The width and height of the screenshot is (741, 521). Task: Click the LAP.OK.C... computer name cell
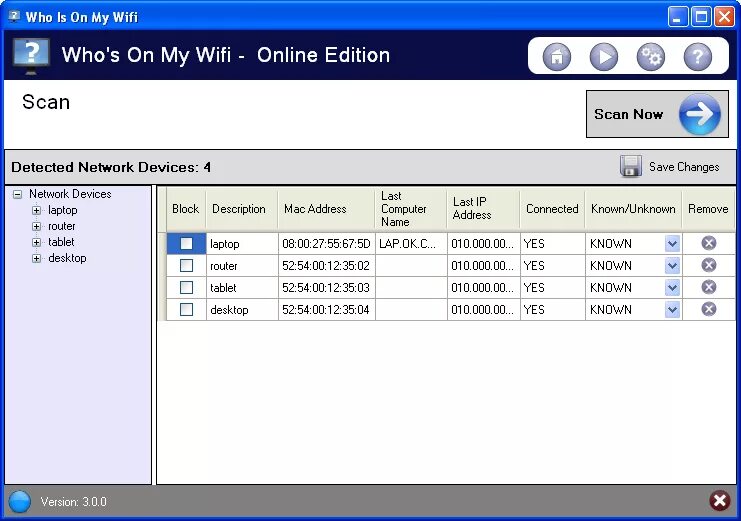(x=411, y=243)
